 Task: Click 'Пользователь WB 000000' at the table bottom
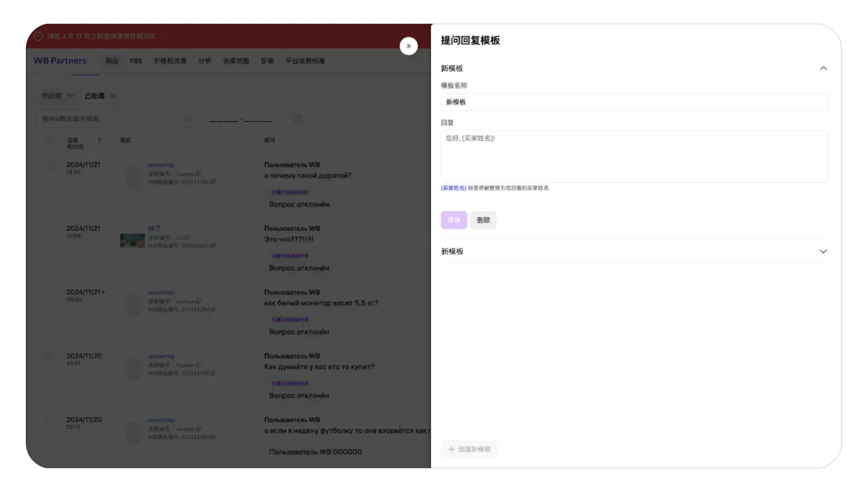[316, 452]
